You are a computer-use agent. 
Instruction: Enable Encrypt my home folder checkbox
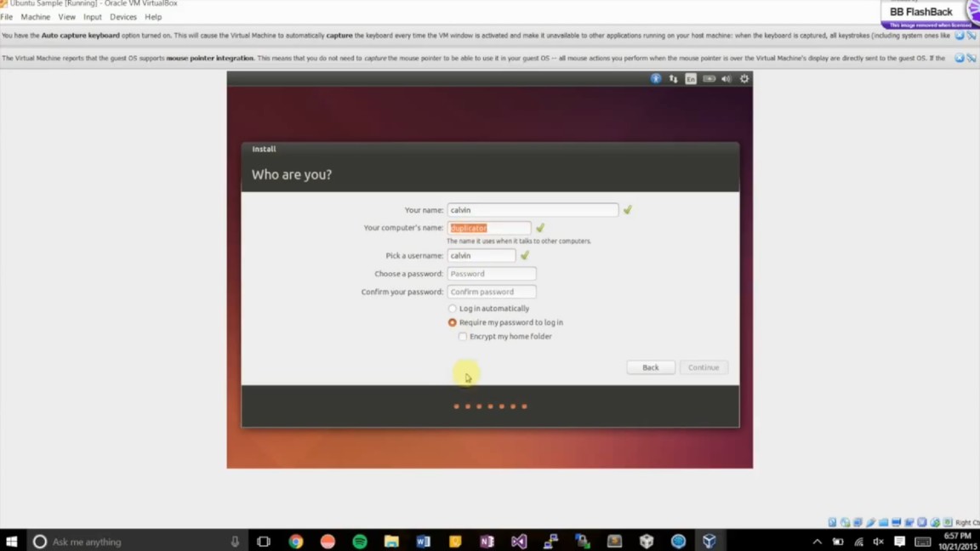pyautogui.click(x=463, y=337)
